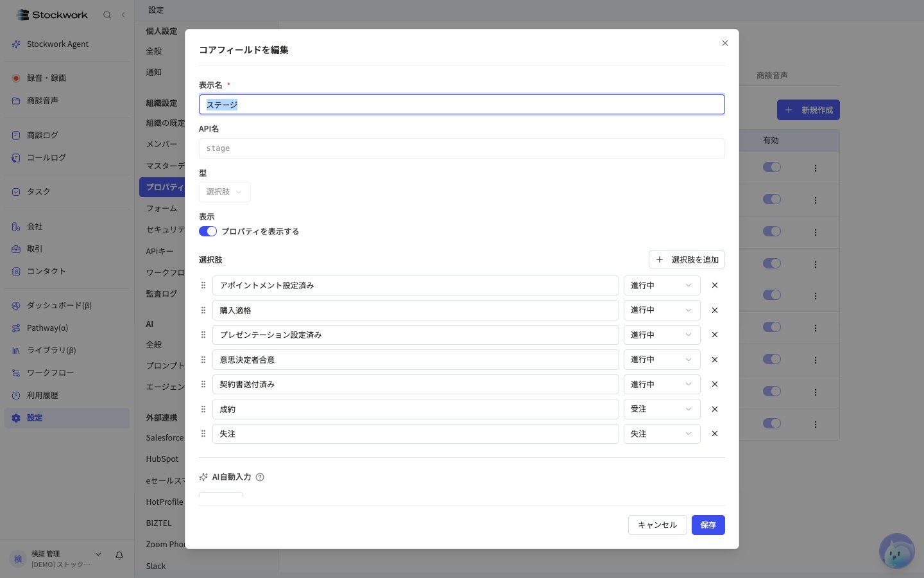The image size is (924, 578).
Task: Remove the プレゼンテーション設定済み option
Action: (x=715, y=335)
